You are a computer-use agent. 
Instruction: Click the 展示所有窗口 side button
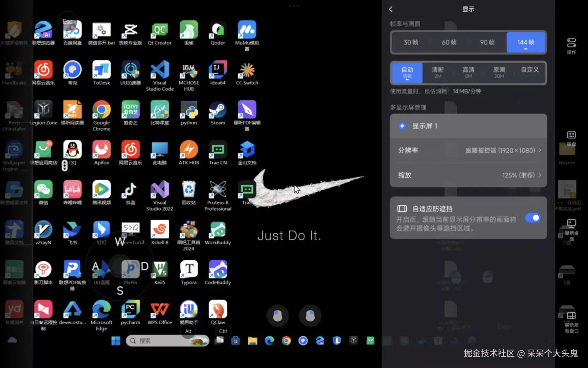571,322
